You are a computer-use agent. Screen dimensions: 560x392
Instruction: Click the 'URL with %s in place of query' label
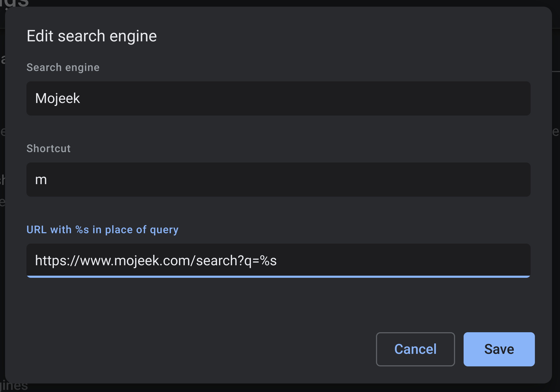(103, 230)
